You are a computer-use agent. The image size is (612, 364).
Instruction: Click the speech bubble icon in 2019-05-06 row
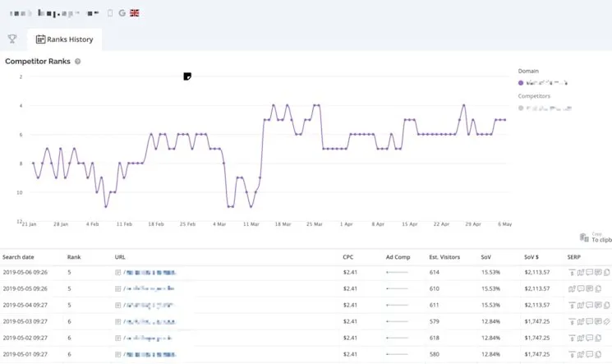pyautogui.click(x=589, y=272)
